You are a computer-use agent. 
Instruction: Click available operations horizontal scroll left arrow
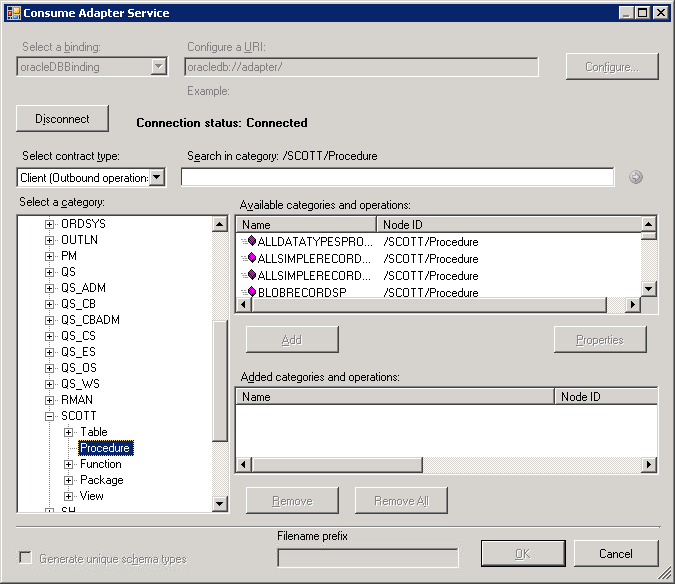coord(244,304)
